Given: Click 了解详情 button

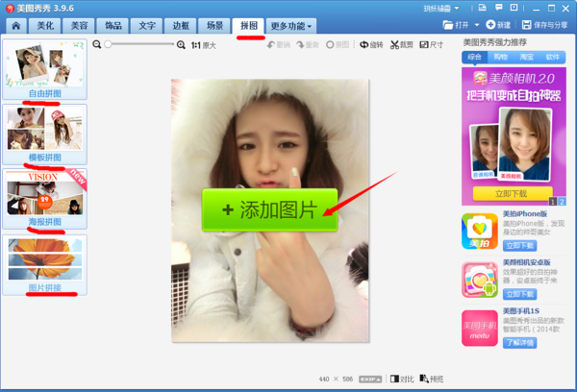Looking at the screenshot, I should pos(519,343).
